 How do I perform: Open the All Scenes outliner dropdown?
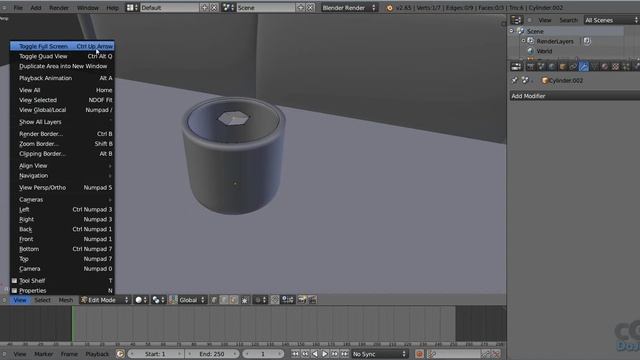coord(611,20)
